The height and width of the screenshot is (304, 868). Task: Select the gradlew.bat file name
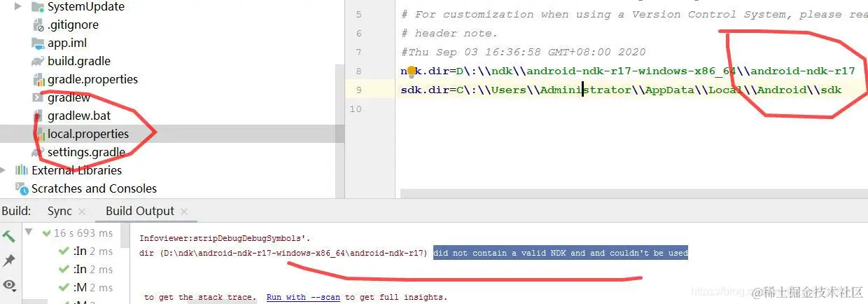point(79,116)
